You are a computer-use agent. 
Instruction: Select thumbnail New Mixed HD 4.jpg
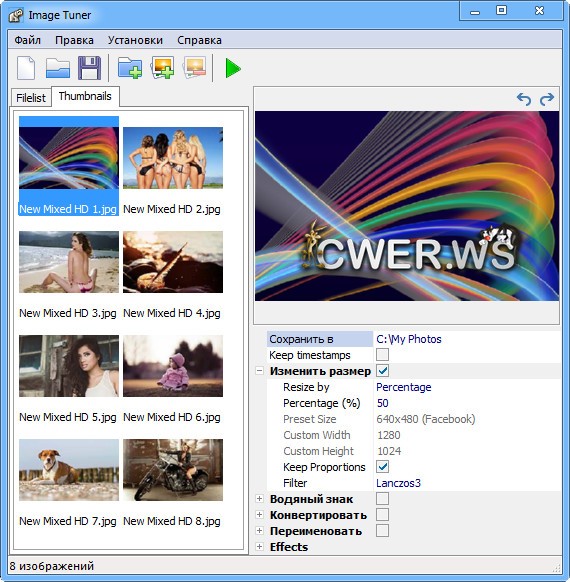(x=173, y=269)
